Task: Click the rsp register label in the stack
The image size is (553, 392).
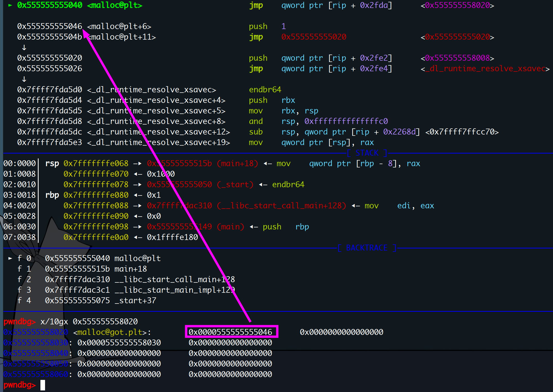Action: (x=52, y=164)
